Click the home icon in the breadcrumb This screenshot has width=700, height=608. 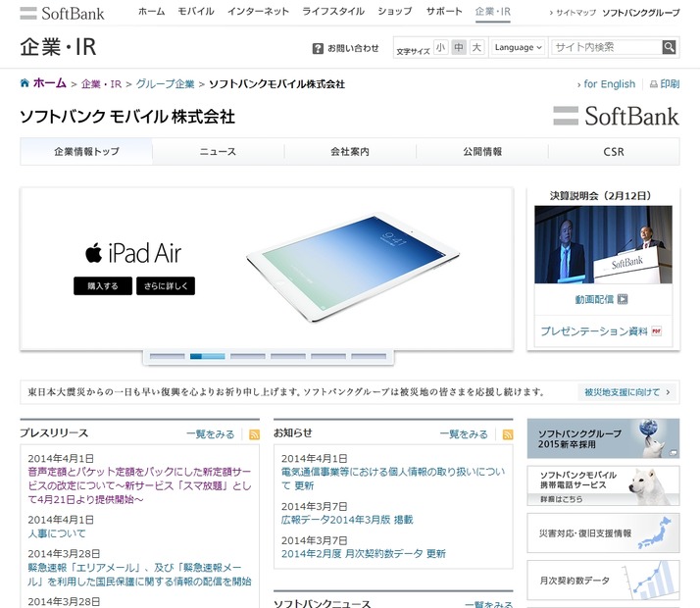25,83
